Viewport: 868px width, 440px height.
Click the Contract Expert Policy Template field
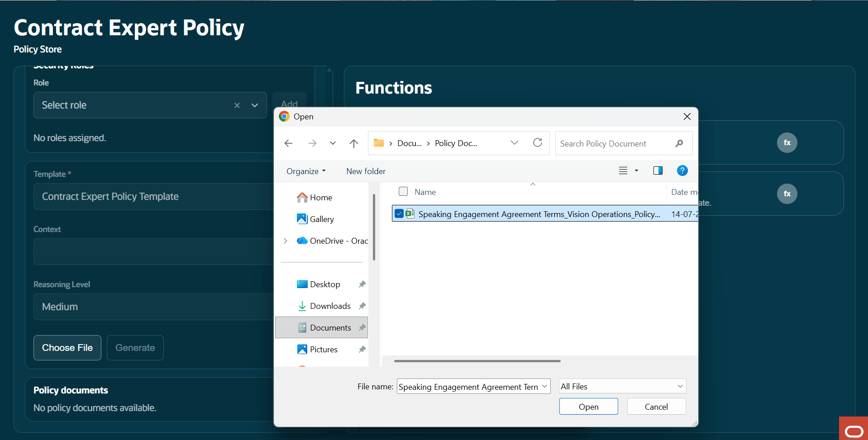pos(153,197)
